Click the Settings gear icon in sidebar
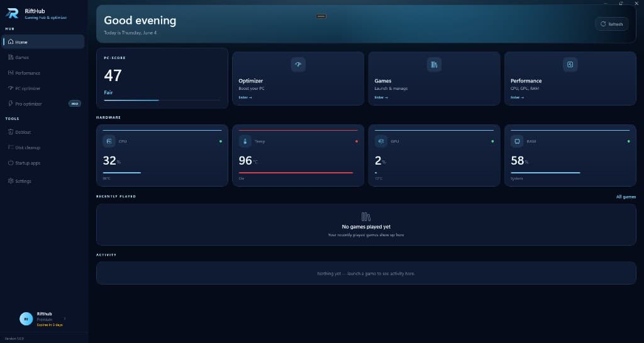This screenshot has width=644, height=343. (x=11, y=181)
